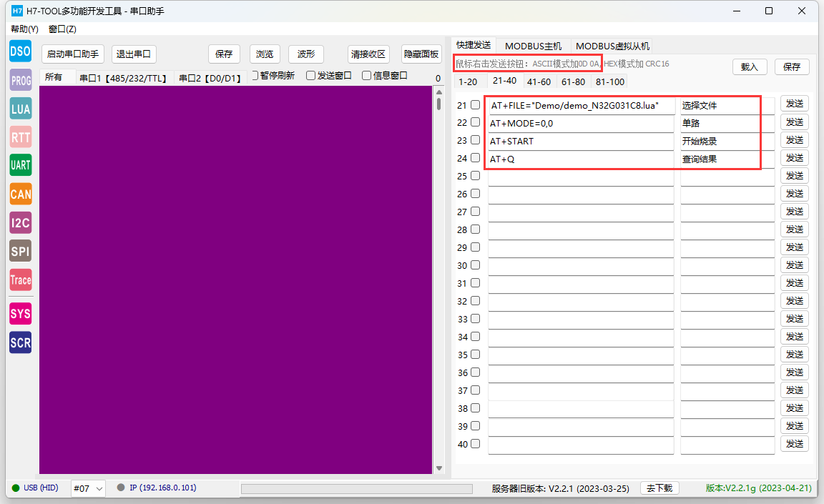824x504 pixels.
Task: Send the AT+FILE command in row 21
Action: (x=795, y=104)
